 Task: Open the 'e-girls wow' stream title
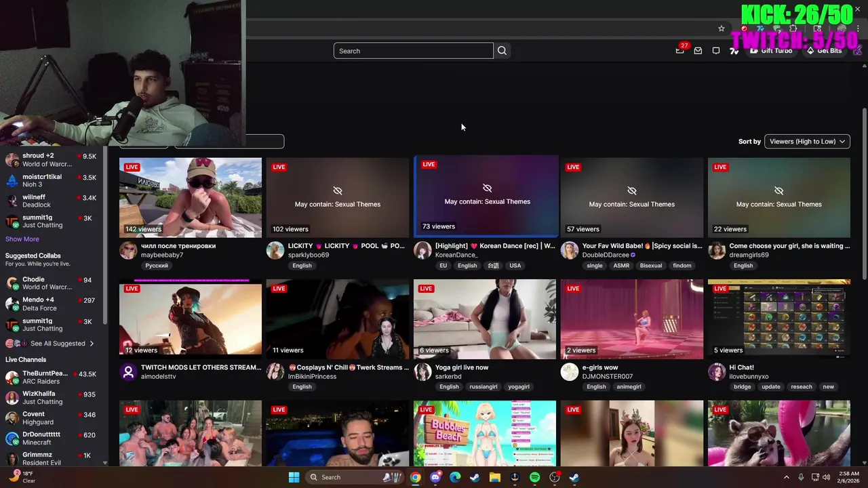(x=600, y=367)
